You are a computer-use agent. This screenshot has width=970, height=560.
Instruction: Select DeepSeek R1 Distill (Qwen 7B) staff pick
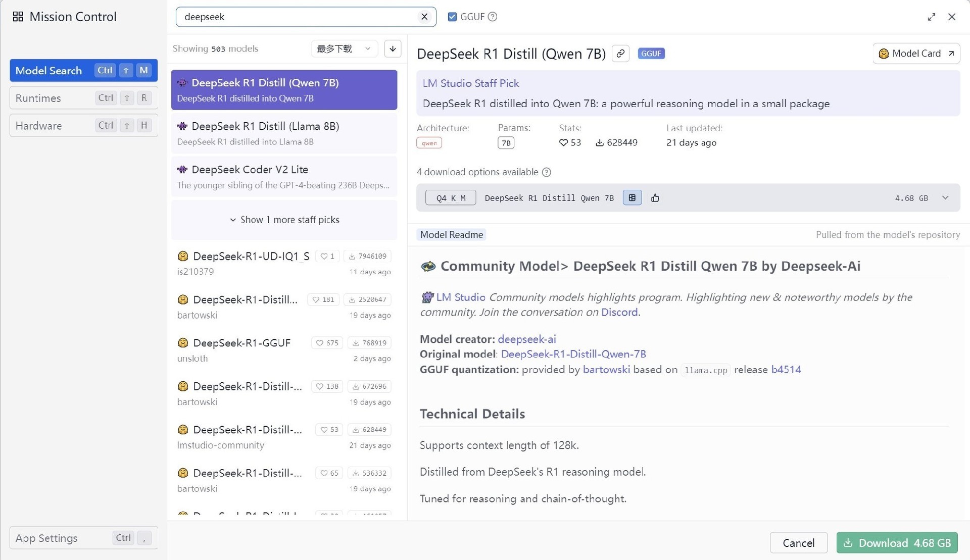point(284,90)
